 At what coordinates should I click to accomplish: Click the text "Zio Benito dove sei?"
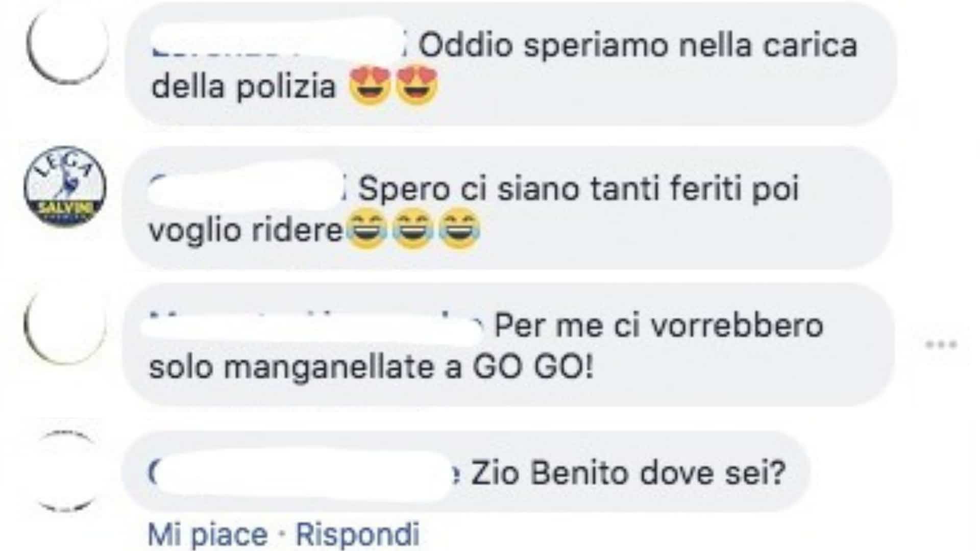click(628, 473)
